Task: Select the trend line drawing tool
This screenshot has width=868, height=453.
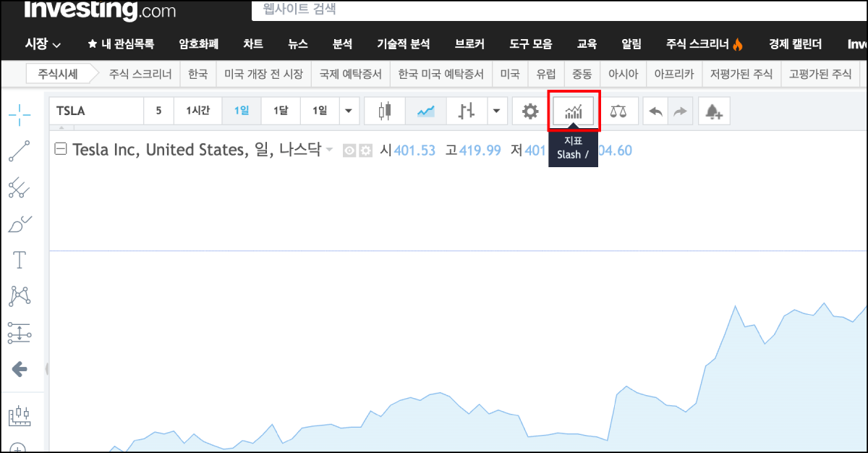Action: [x=20, y=151]
